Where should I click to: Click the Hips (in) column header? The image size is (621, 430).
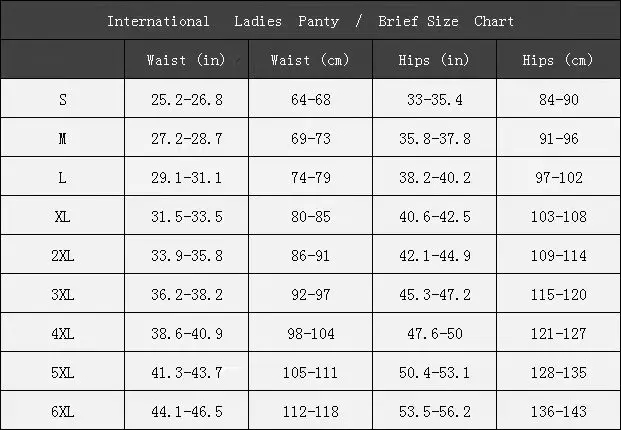pyautogui.click(x=434, y=60)
